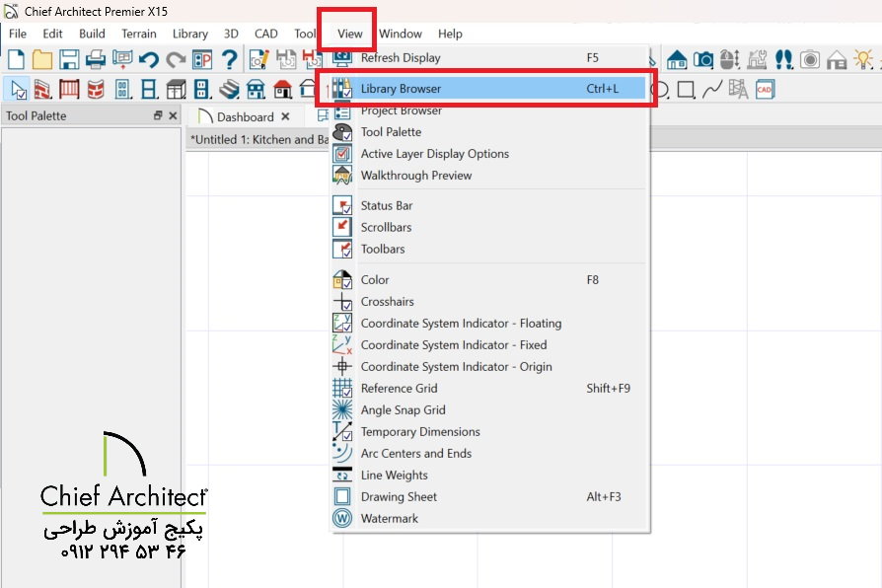Click the blue house Build Roof icon
Viewport: 882px width, 588px height.
[256, 89]
